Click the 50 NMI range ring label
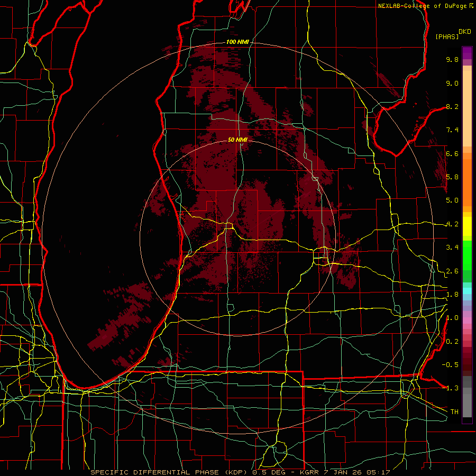 click(237, 140)
